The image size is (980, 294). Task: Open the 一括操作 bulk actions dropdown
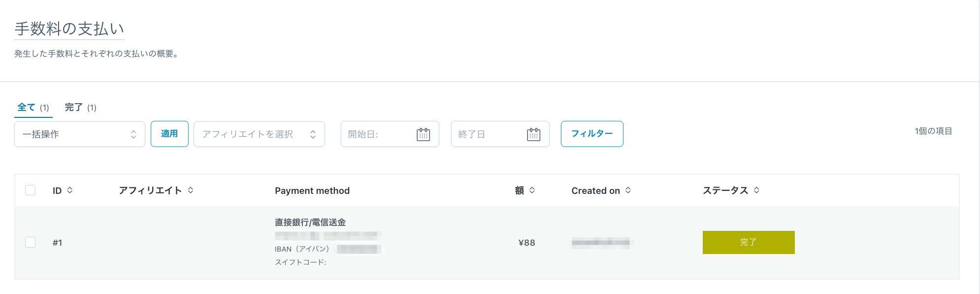tap(79, 134)
